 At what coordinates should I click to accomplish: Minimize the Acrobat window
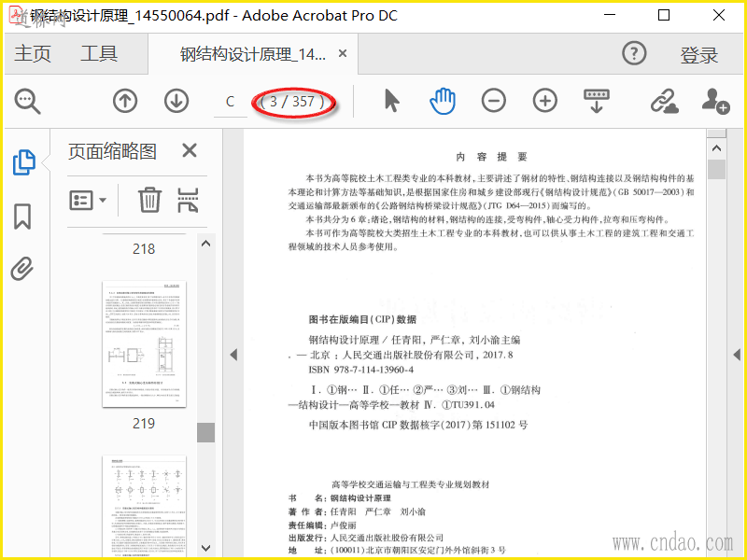click(x=610, y=15)
